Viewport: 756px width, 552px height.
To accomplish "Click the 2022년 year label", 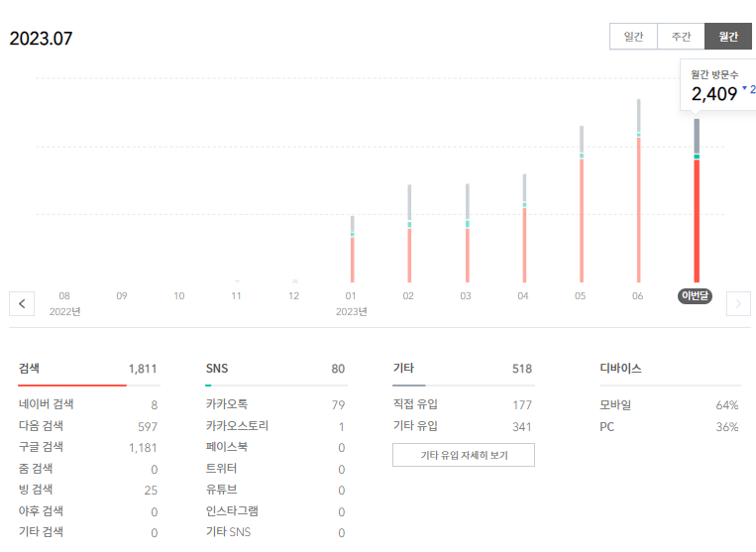I will point(64,312).
